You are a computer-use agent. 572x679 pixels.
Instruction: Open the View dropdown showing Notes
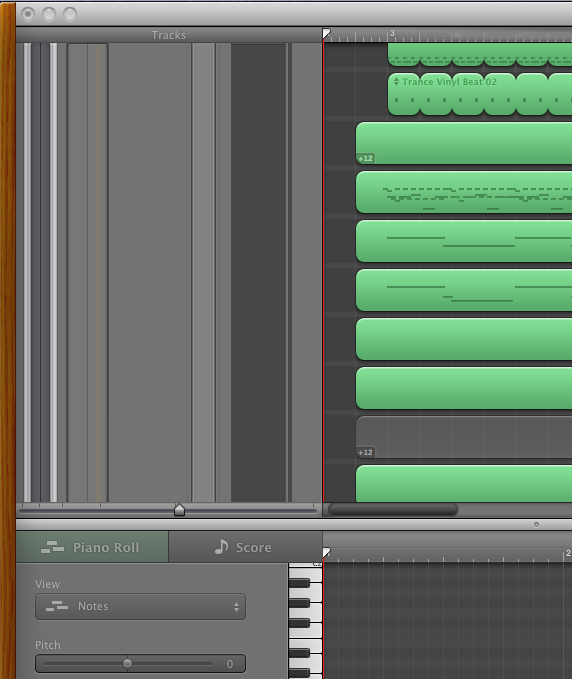pos(140,606)
